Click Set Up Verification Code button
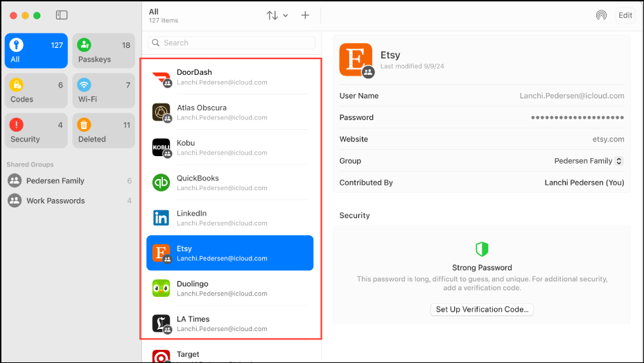Viewport: 644px width, 363px height. [x=482, y=310]
